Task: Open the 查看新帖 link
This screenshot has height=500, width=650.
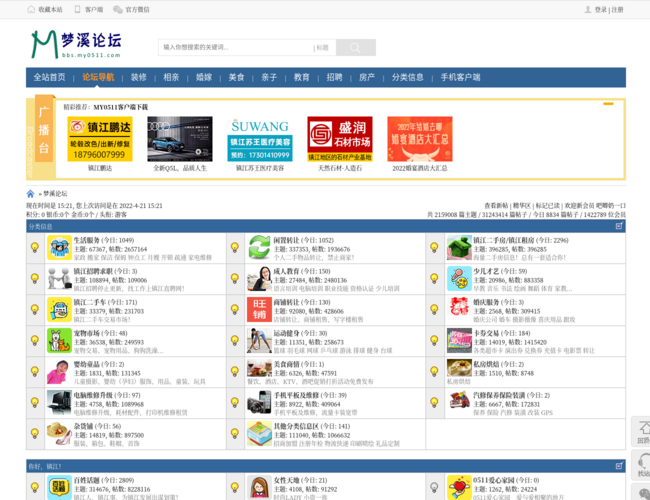Action: click(x=497, y=205)
